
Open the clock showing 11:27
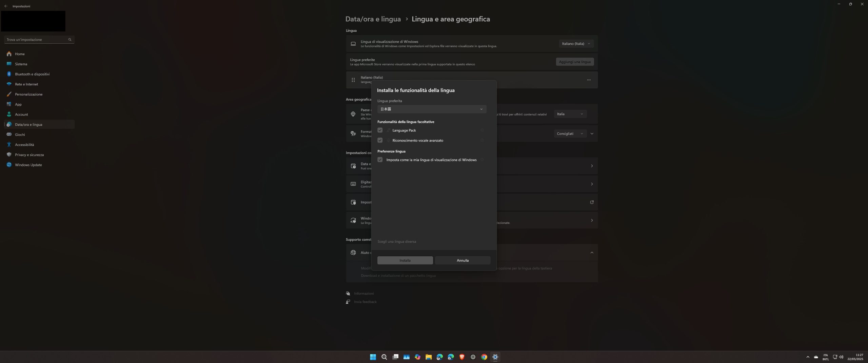855,357
